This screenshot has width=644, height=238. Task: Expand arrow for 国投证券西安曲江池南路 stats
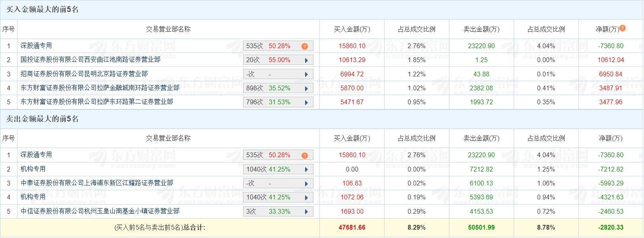[x=306, y=60]
